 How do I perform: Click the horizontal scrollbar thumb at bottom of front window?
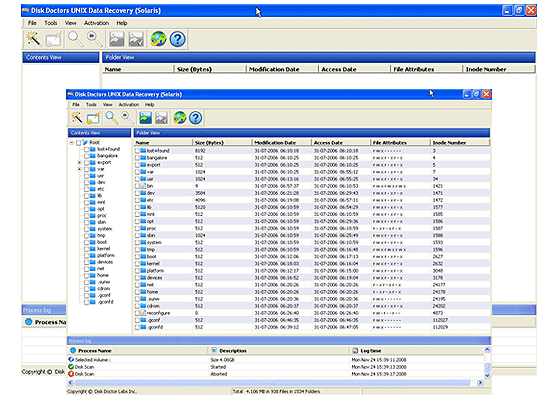coord(272,383)
